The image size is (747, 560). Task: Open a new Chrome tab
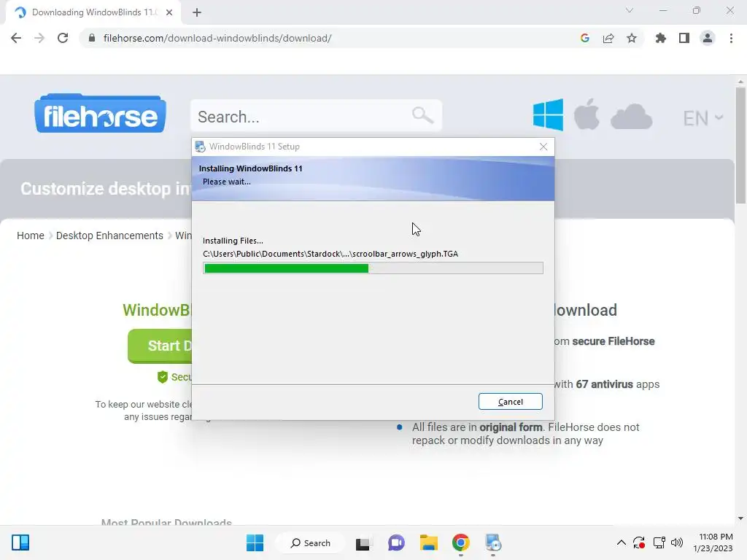(197, 12)
